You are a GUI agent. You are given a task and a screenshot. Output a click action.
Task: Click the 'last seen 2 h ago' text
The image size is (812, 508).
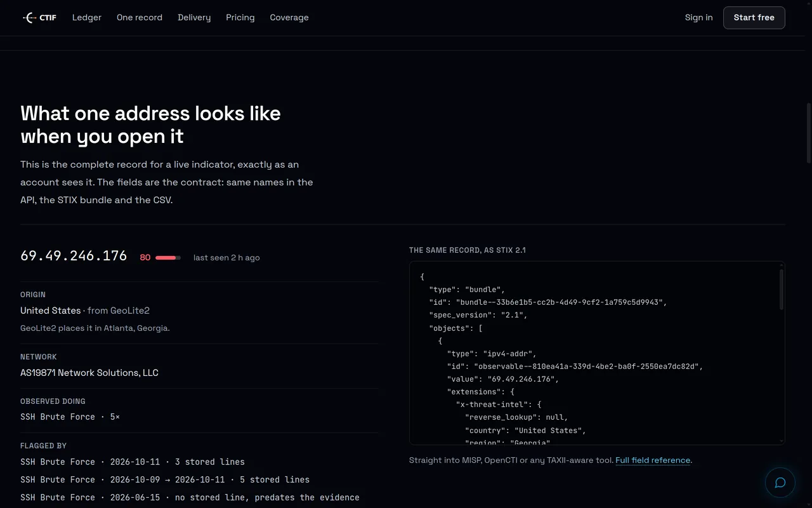(x=226, y=258)
